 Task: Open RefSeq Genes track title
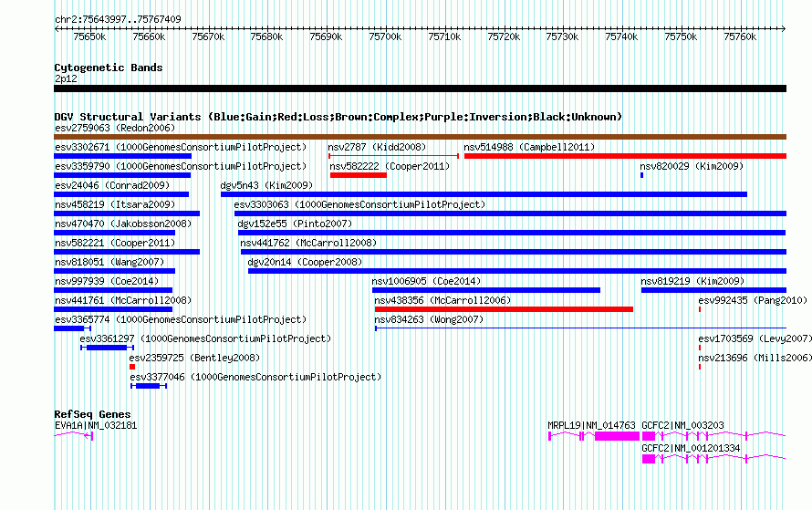coord(93,414)
